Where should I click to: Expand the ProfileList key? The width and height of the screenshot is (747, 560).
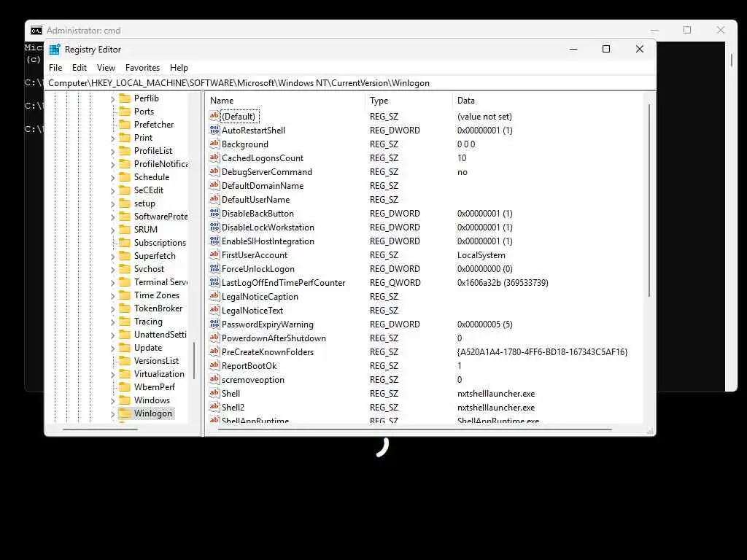(x=112, y=152)
